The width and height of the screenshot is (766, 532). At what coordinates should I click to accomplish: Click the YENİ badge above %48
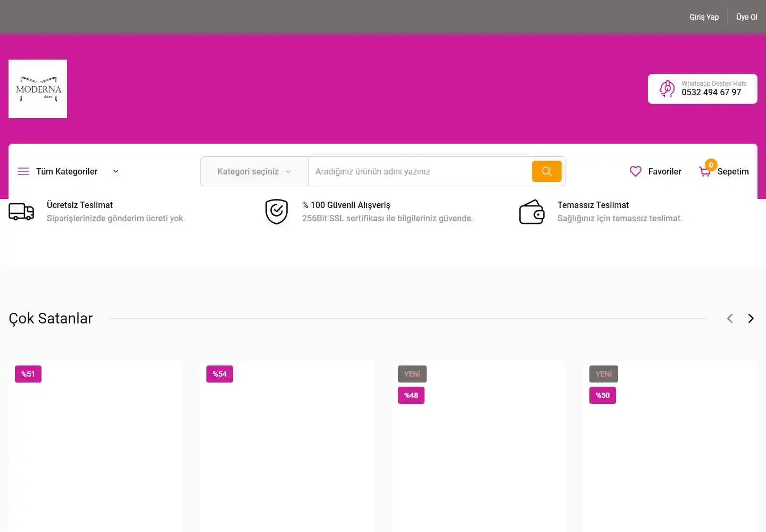click(412, 374)
